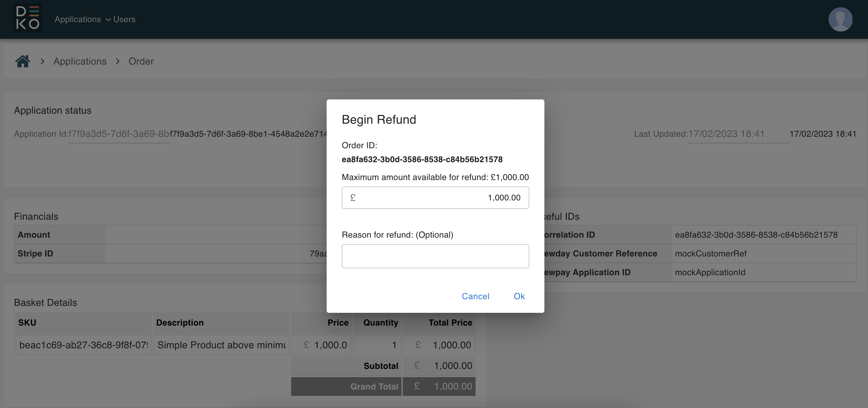This screenshot has width=868, height=408.
Task: Click the Correlation ID value
Action: click(756, 235)
